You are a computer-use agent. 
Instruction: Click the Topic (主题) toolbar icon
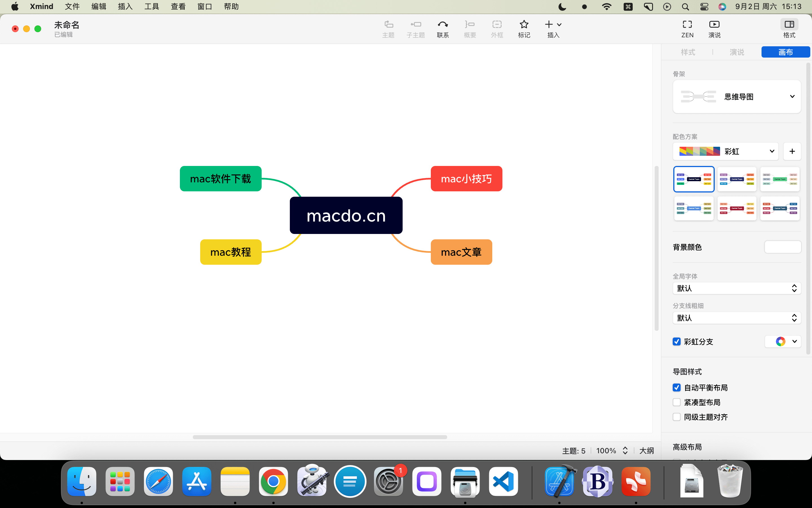pos(388,25)
